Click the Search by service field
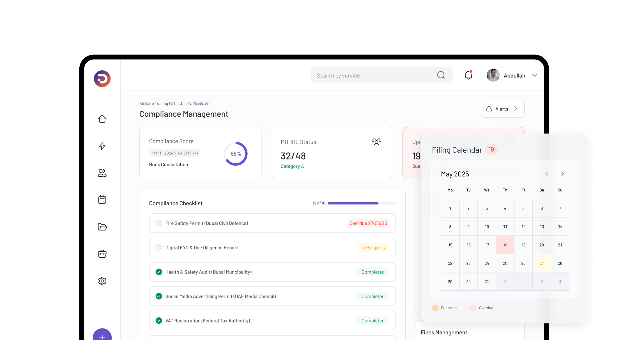This screenshot has height=340, width=644. (x=381, y=75)
